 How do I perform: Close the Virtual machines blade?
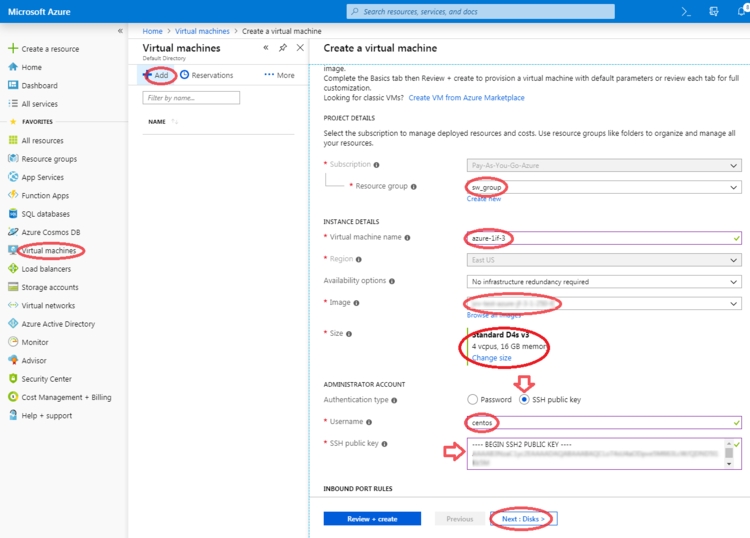pyautogui.click(x=300, y=48)
